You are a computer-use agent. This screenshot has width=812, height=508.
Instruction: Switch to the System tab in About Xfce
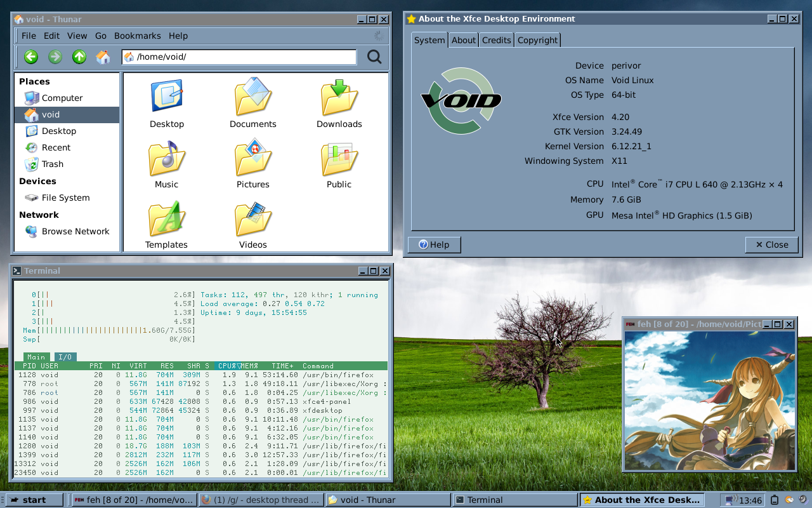(429, 40)
